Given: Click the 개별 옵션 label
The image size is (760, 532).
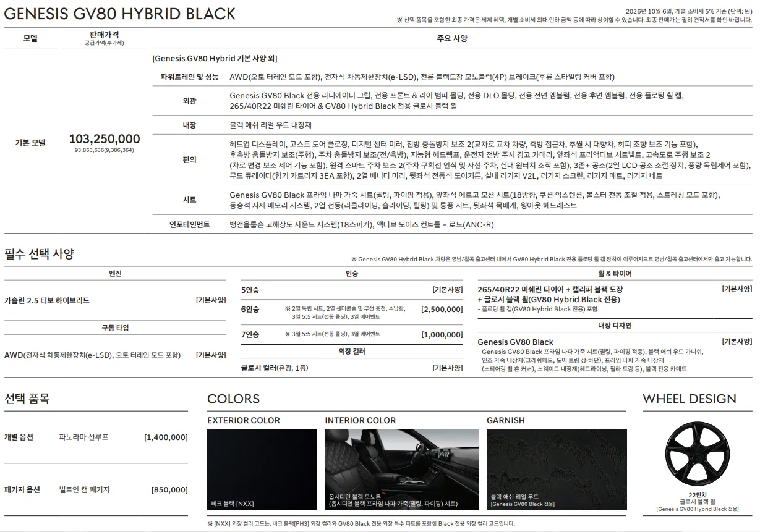Looking at the screenshot, I should (19, 437).
